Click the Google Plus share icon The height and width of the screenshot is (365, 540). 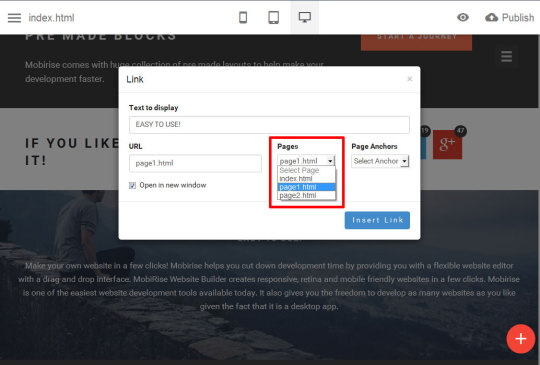click(x=447, y=145)
